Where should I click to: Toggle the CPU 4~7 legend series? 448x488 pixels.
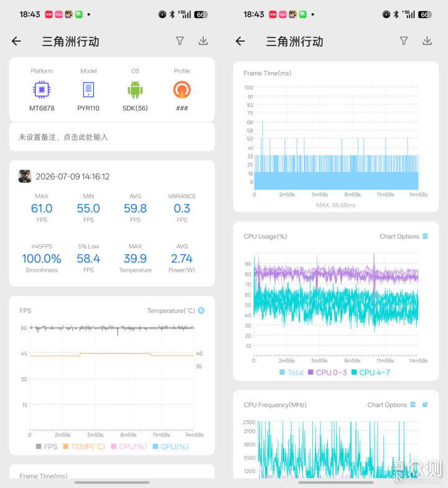coord(370,372)
